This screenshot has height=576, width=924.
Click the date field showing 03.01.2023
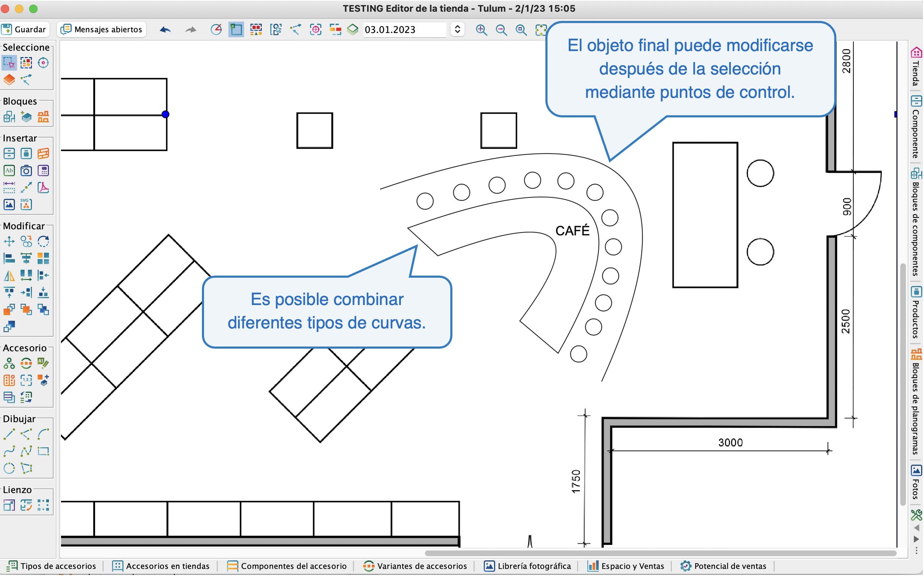pos(405,30)
